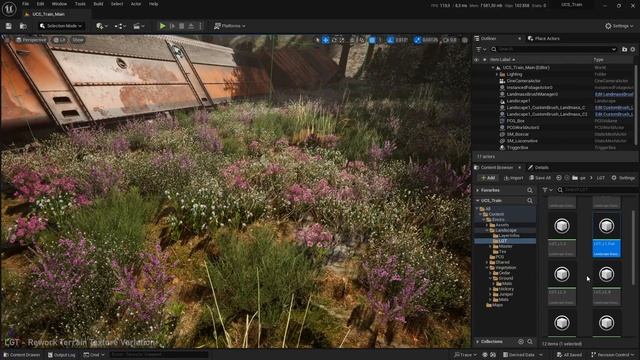Expand the Cedar folder in tree

[491, 273]
